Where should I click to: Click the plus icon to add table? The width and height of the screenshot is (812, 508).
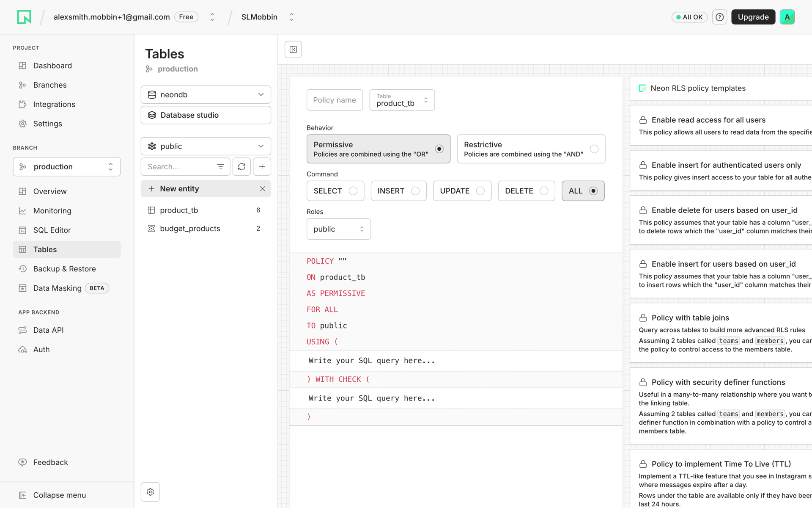coord(262,167)
